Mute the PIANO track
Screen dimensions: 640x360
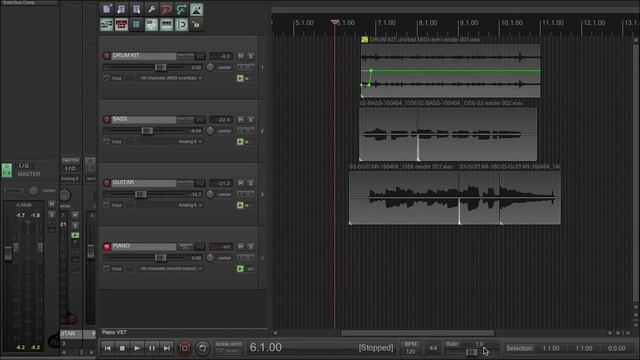pos(240,247)
